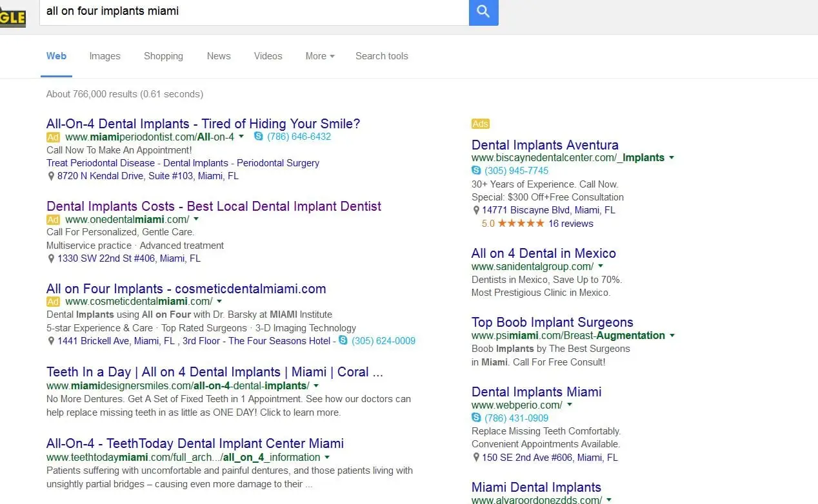Switch to the Videos tab
The height and width of the screenshot is (504, 818).
pyautogui.click(x=268, y=56)
